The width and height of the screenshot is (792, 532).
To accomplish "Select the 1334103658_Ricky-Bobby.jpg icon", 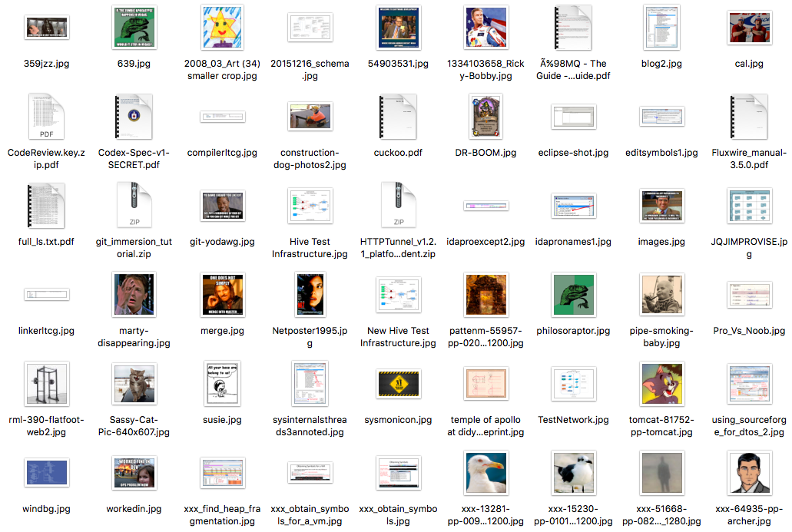I will coord(486,28).
